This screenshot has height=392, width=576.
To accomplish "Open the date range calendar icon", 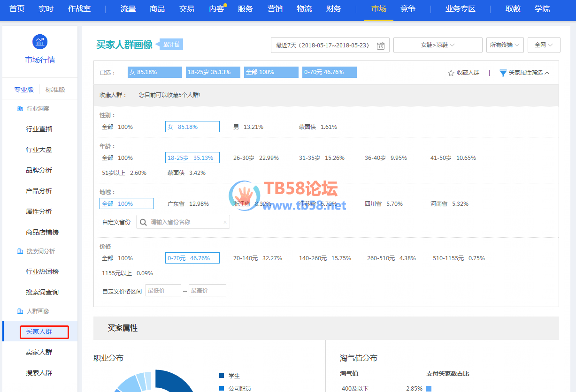I will [x=381, y=45].
